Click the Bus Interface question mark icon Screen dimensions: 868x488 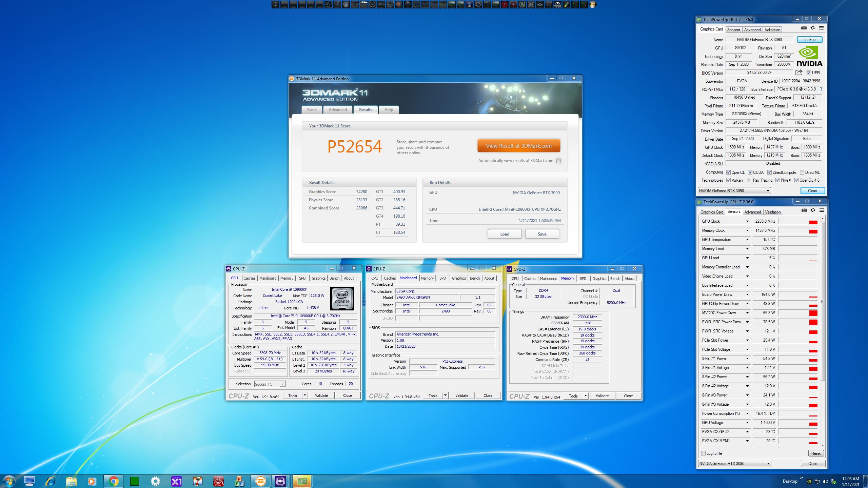(821, 89)
